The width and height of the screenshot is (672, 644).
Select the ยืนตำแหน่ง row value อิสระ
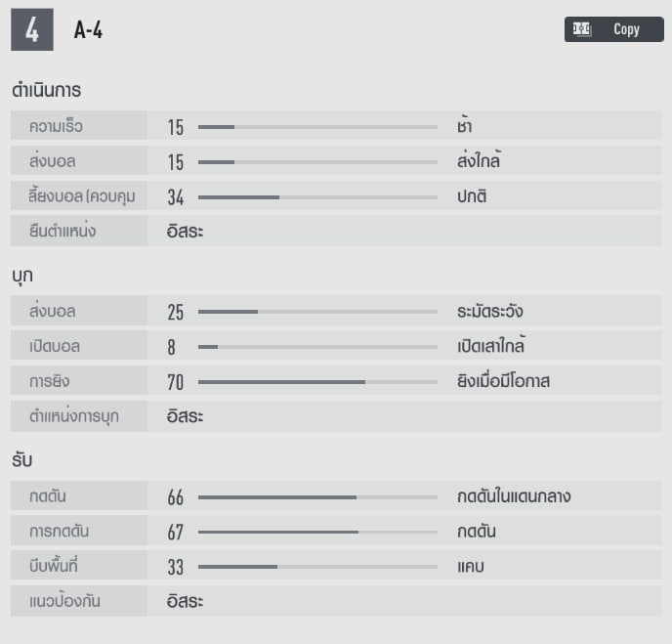pyautogui.click(x=185, y=232)
